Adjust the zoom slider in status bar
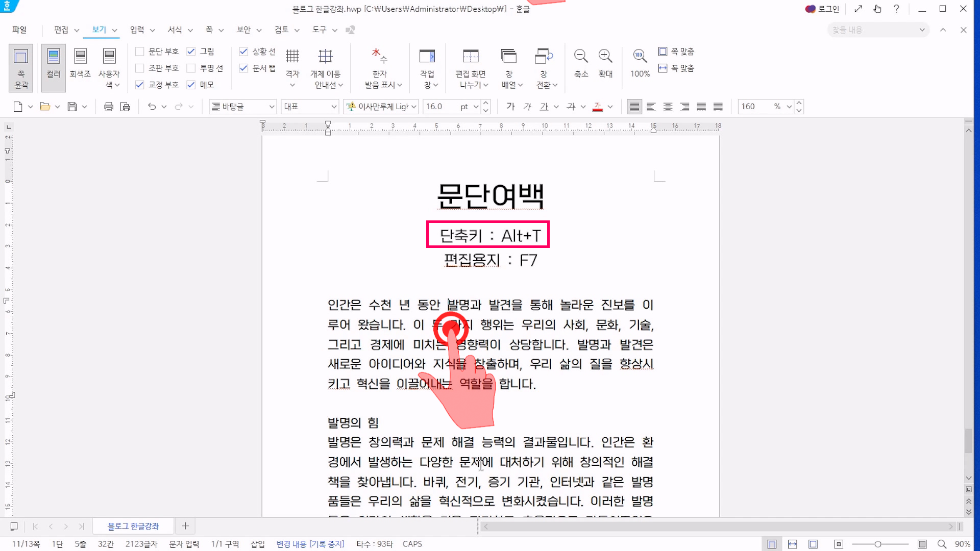The height and width of the screenshot is (551, 980). [x=878, y=544]
